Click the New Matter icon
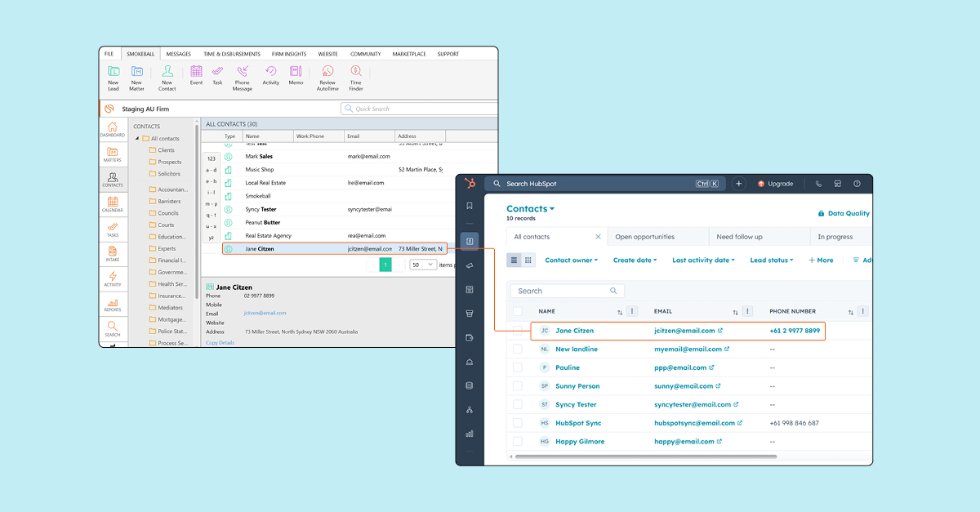This screenshot has height=512, width=980. click(136, 78)
